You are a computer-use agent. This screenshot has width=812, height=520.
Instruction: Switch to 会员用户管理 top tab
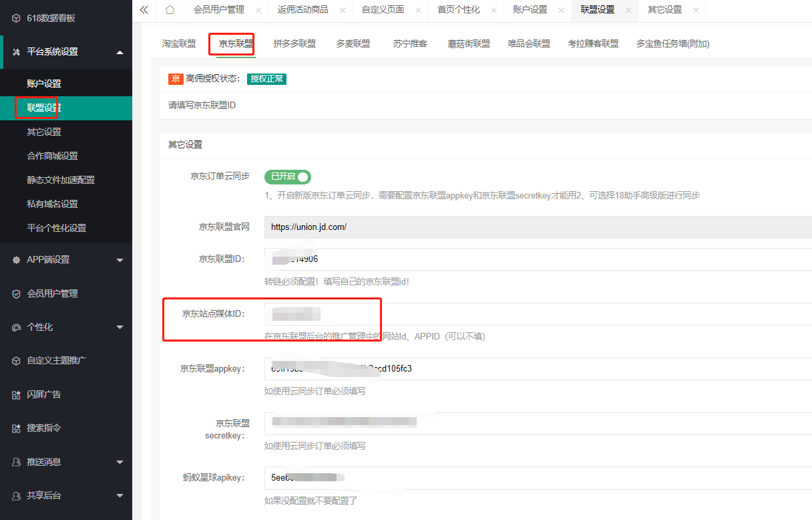[x=218, y=10]
